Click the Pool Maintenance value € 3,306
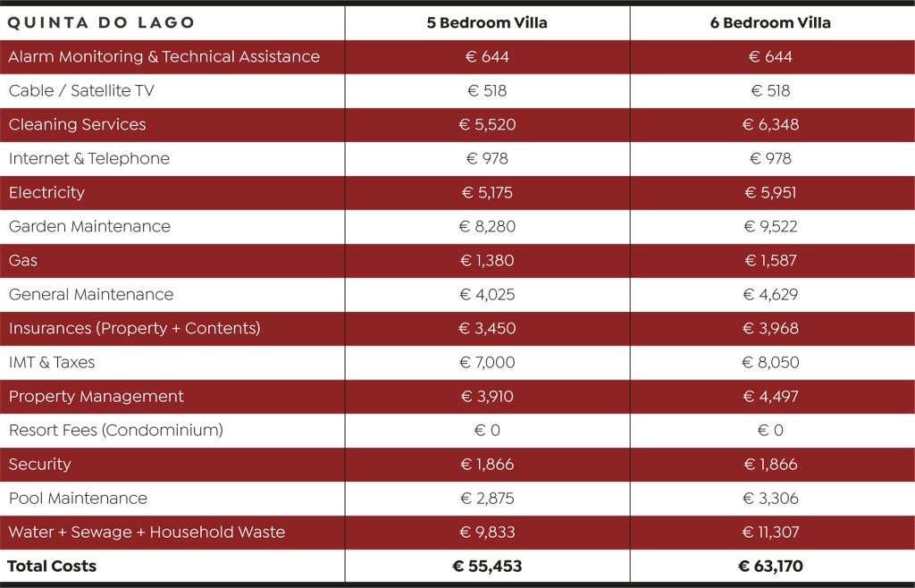The height and width of the screenshot is (588, 915). pos(770,498)
